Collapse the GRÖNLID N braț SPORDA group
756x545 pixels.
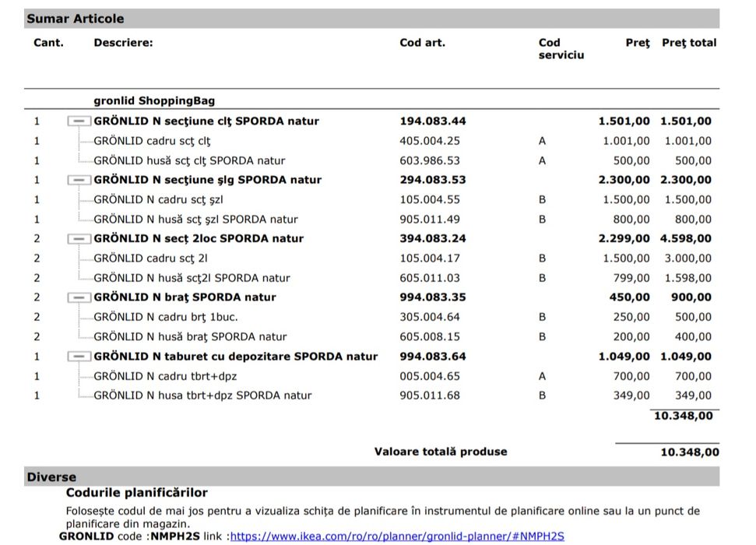coord(78,297)
